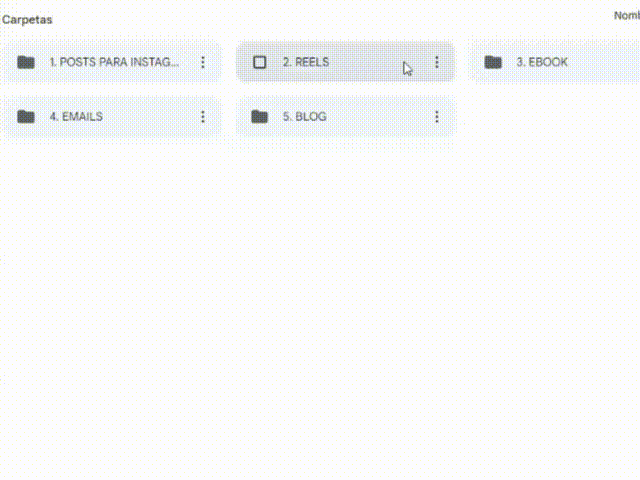Screen dimensions: 640x480
Task: Click the folder icon beside 5. BLOG
Action: [259, 117]
